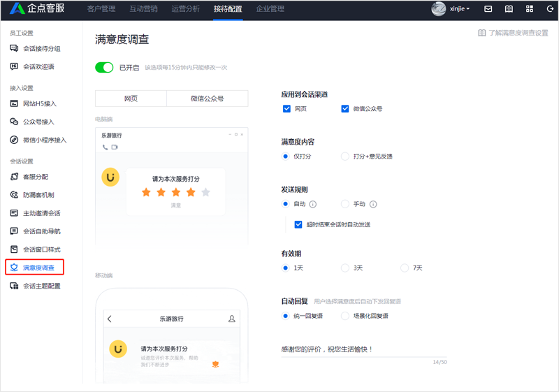
Task: Click the 会话窗口样式 sidebar icon
Action: click(x=14, y=249)
